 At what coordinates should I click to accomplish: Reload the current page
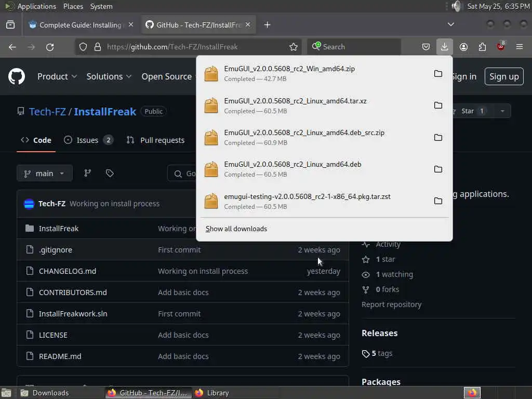50,47
